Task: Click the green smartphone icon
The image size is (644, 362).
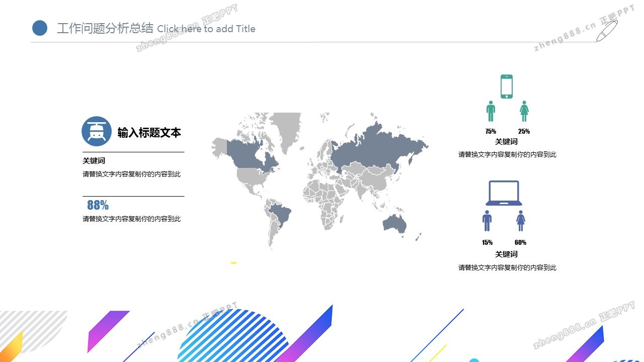Action: [x=506, y=86]
